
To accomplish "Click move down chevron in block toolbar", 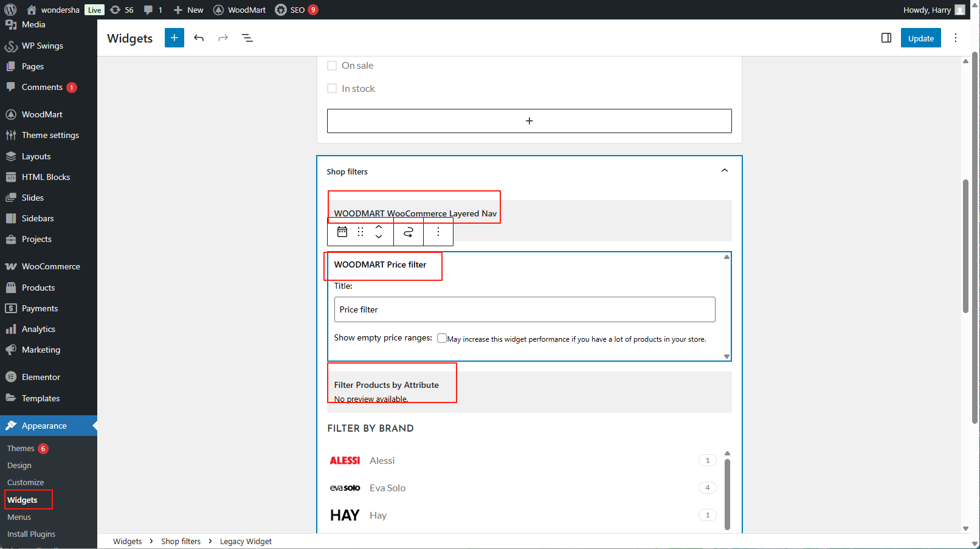I will pyautogui.click(x=379, y=237).
